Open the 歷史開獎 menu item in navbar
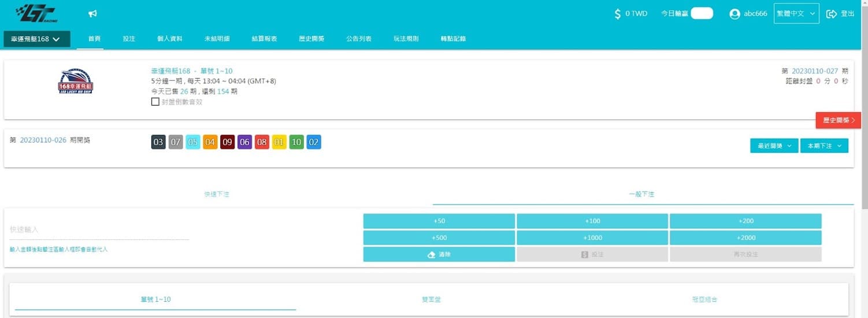 coord(311,39)
